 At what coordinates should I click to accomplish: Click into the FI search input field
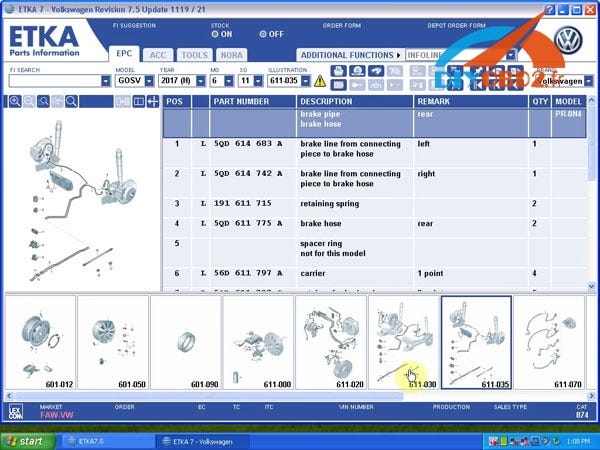[55, 81]
